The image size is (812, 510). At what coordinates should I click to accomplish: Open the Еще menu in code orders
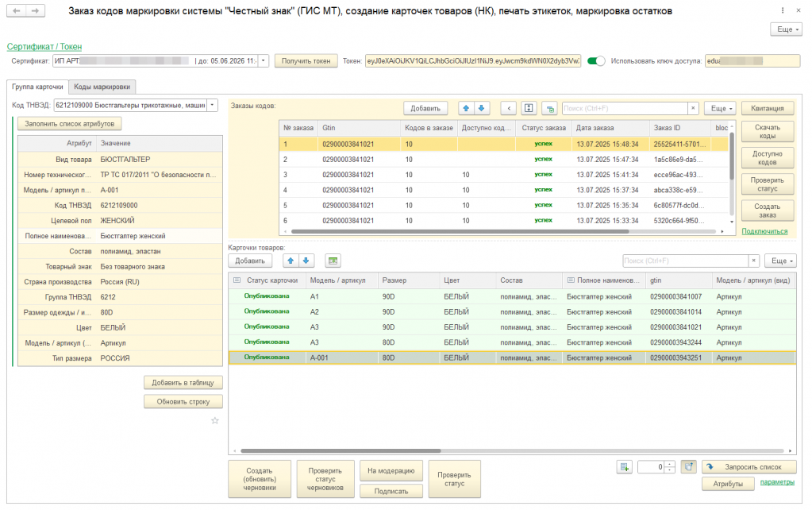coord(720,108)
